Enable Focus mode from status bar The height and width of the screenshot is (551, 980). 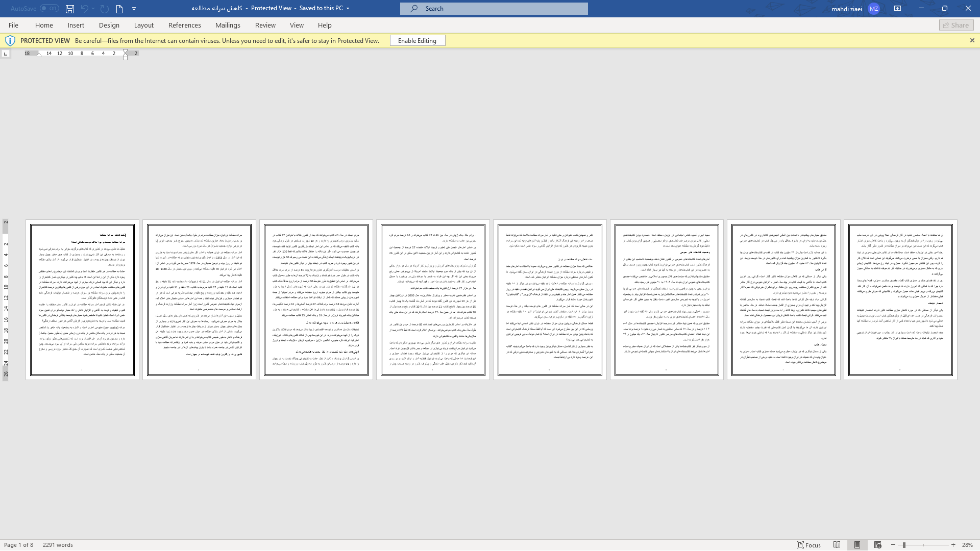(808, 545)
